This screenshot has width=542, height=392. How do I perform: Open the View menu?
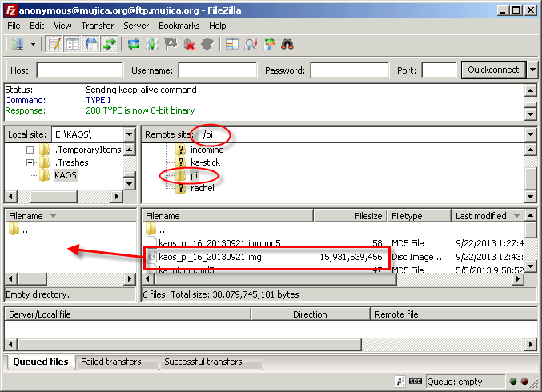point(62,26)
